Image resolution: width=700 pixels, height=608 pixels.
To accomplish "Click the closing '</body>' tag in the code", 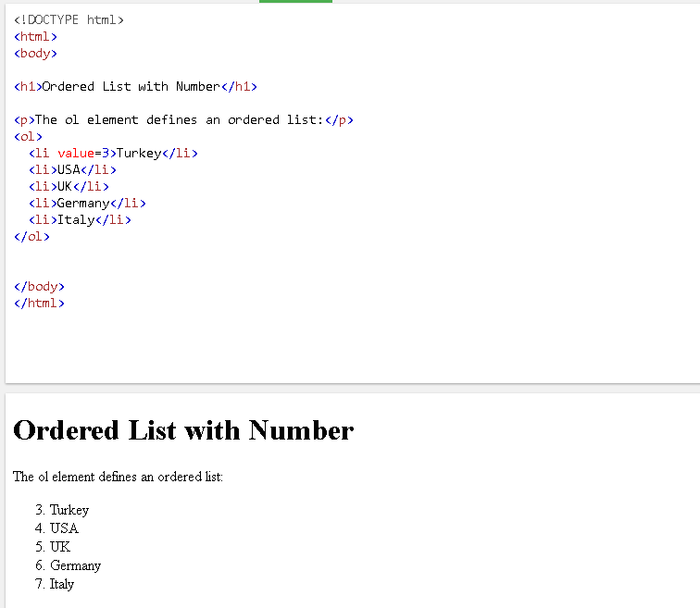I will pos(39,286).
